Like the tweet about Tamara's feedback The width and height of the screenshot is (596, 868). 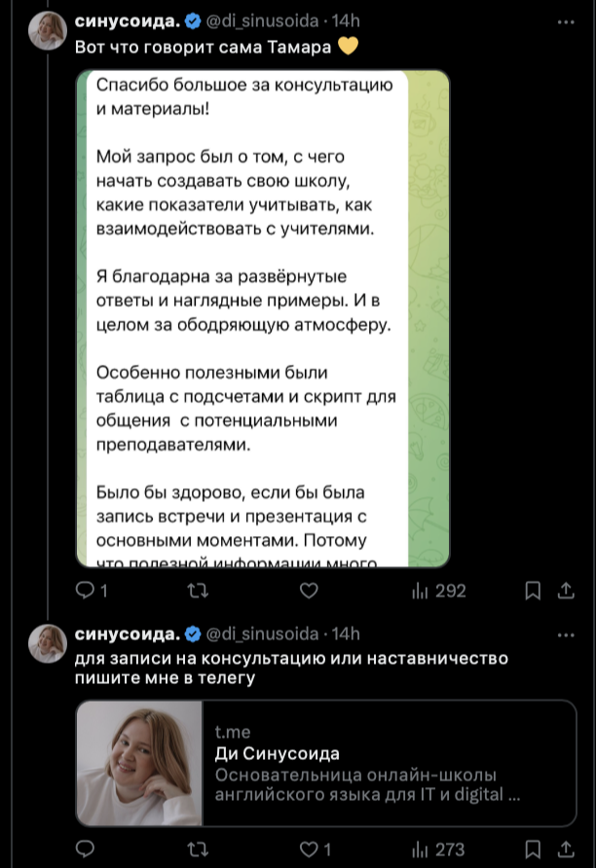309,591
